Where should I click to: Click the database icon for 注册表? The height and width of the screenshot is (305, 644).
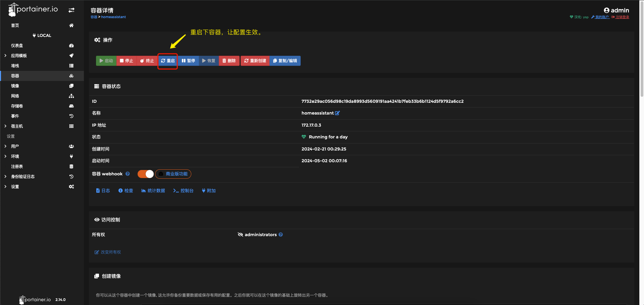pos(71,167)
